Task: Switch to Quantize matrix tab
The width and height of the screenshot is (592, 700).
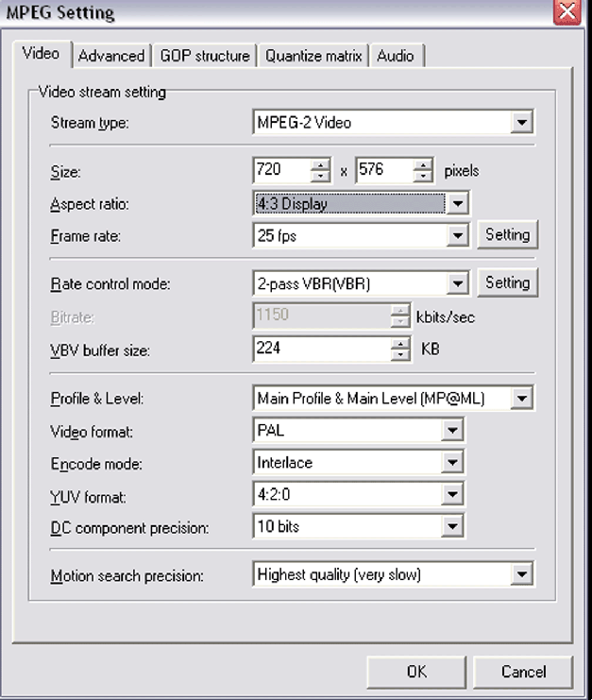Action: 313,56
